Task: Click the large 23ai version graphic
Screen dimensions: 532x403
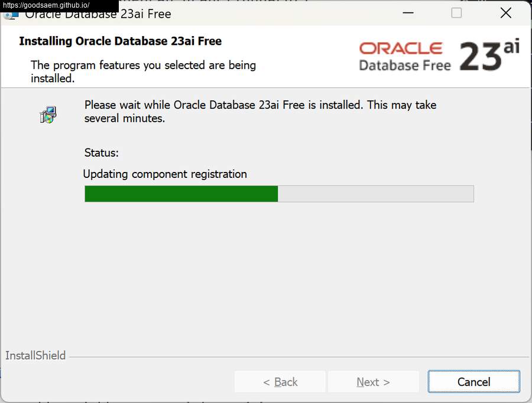Action: coord(489,55)
